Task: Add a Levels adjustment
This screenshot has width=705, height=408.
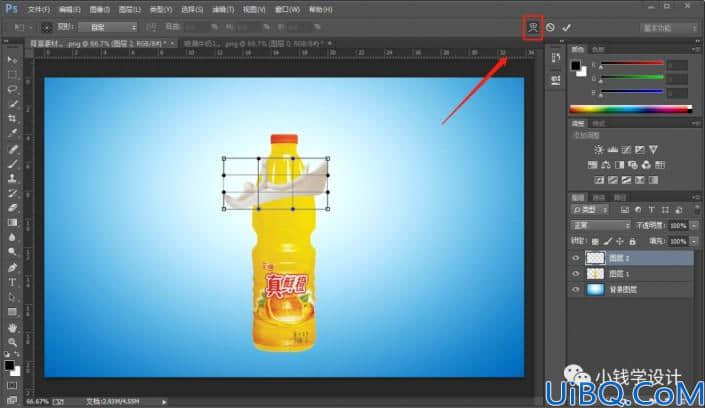Action: click(x=612, y=149)
